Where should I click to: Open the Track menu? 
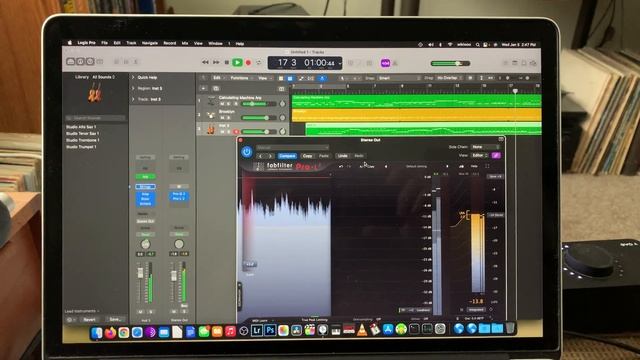[131, 43]
